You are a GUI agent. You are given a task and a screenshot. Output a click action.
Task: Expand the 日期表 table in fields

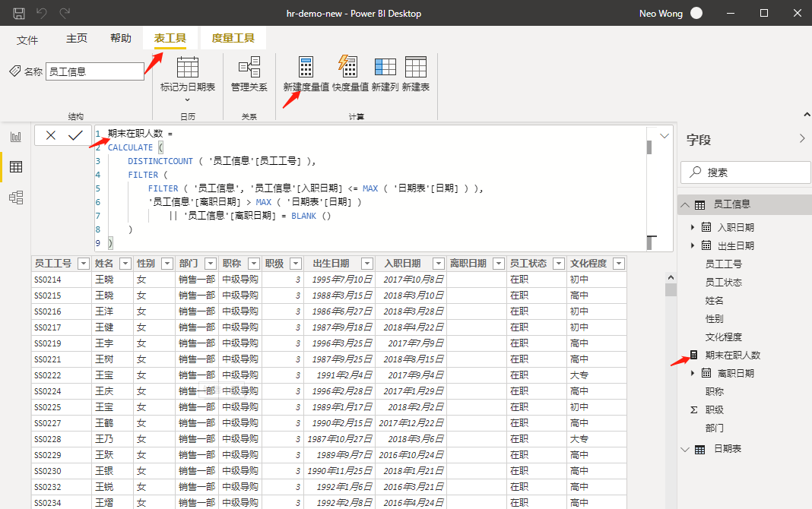tap(684, 449)
